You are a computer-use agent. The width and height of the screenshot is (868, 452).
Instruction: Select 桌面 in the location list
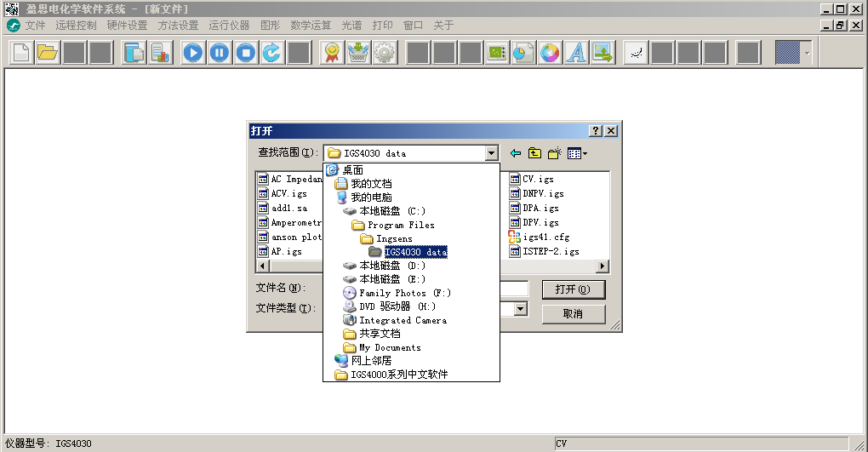(x=352, y=170)
